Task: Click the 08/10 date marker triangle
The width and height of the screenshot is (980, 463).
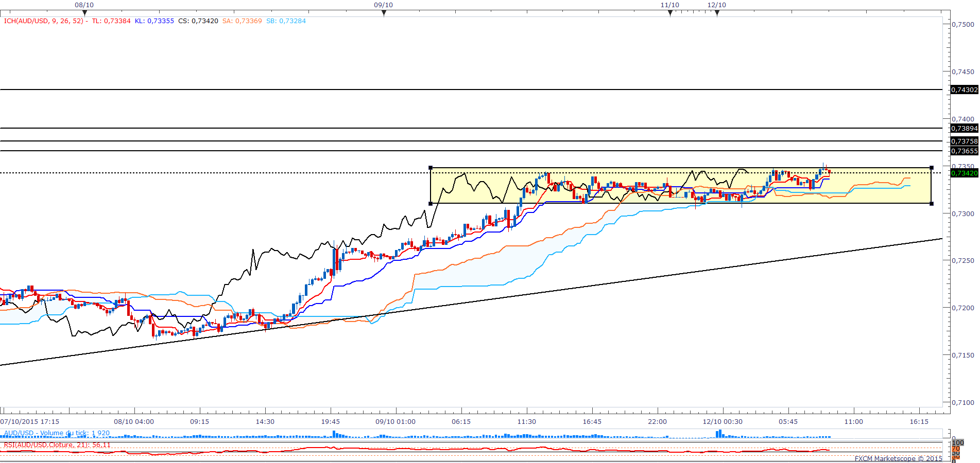Action: coord(84,13)
